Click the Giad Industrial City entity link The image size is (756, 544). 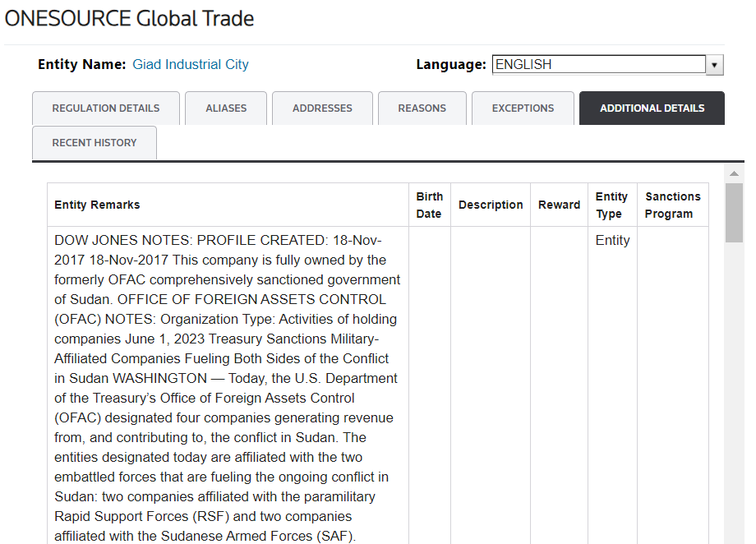(x=191, y=64)
